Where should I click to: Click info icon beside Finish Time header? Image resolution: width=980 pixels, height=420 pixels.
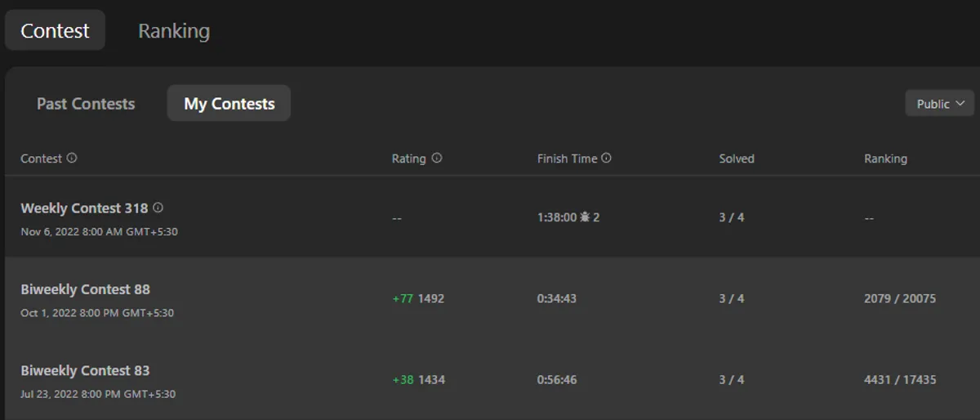coord(607,159)
